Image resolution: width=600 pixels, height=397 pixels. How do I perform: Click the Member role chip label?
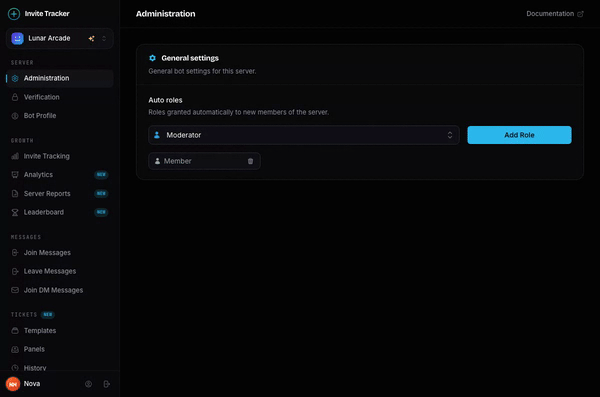[x=178, y=161]
